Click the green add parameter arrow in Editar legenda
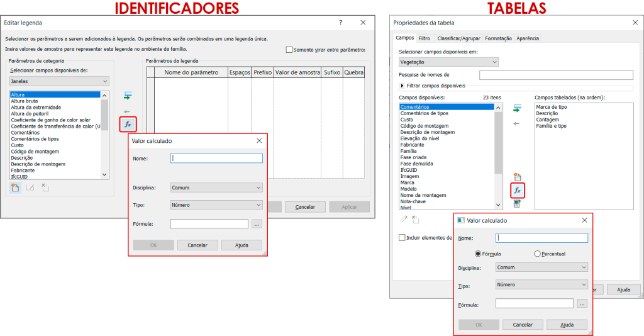This screenshot has height=336, width=644. (128, 96)
